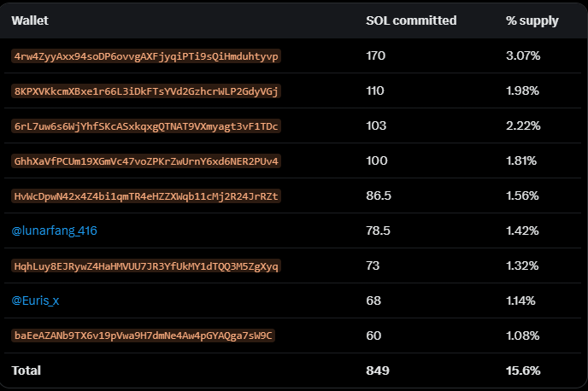
Task: Click the 100 SOL committed value
Action: pyautogui.click(x=377, y=160)
